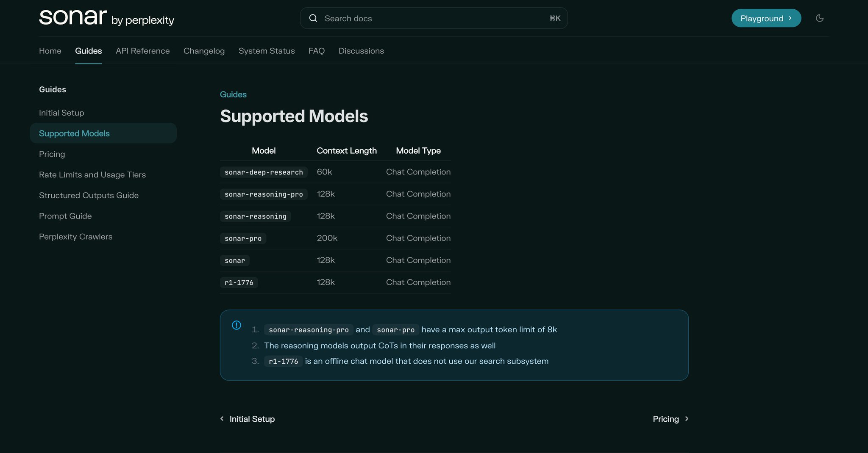Click the sonar model table cell
Screen dimensions: 868x453
(235, 260)
